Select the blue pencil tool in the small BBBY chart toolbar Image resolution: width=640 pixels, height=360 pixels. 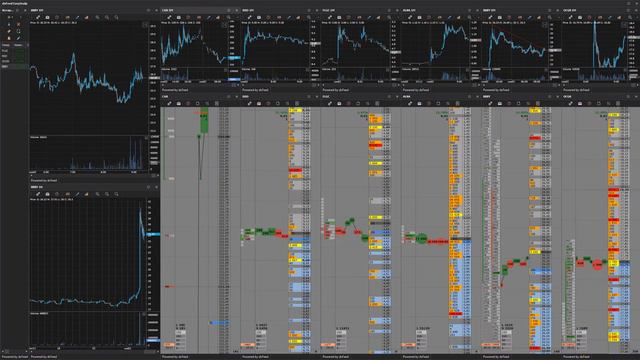(x=530, y=18)
